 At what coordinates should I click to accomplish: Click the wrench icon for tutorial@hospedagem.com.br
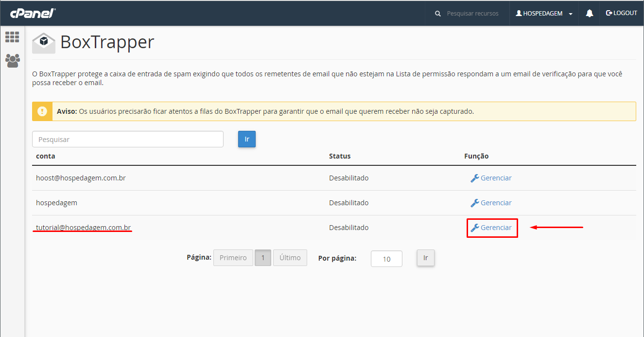pos(475,228)
